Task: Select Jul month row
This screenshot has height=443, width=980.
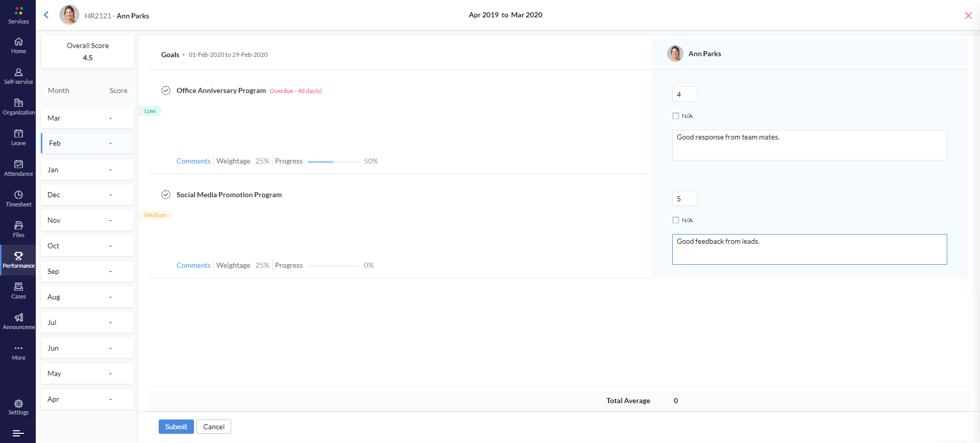Action: pos(87,322)
